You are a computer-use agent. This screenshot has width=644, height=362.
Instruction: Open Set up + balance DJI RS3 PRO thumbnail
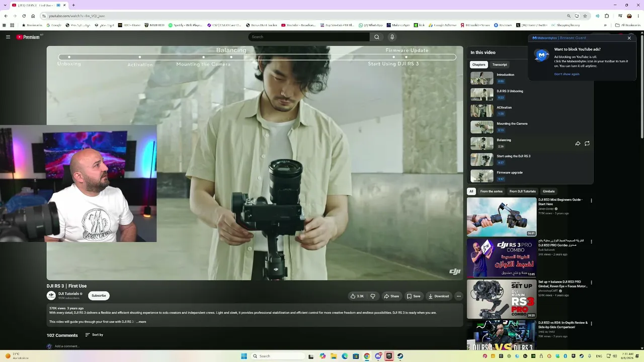pos(502,299)
